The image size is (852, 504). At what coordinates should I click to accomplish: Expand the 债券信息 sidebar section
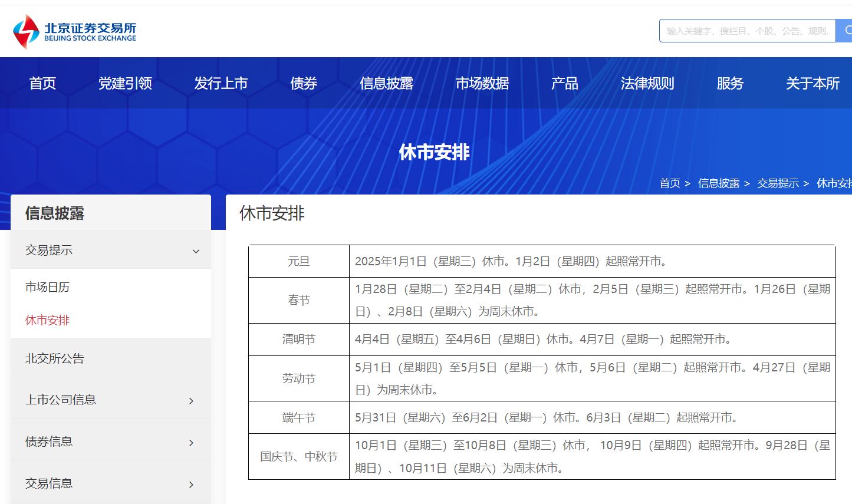190,442
